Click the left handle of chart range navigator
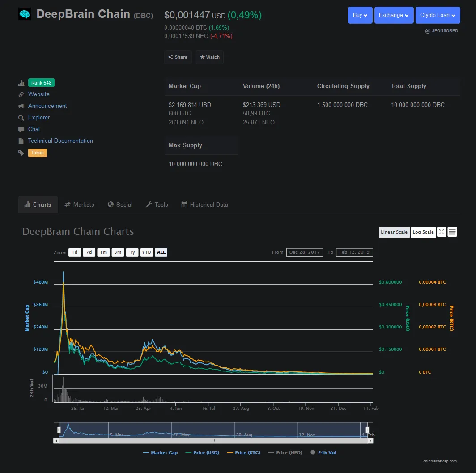Viewport: 476px width, 473px height. (x=59, y=430)
